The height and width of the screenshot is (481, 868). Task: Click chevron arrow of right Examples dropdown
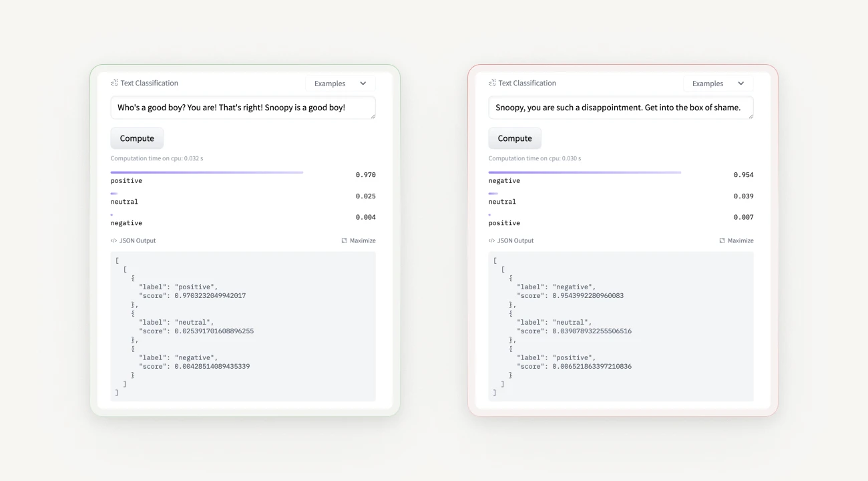741,84
